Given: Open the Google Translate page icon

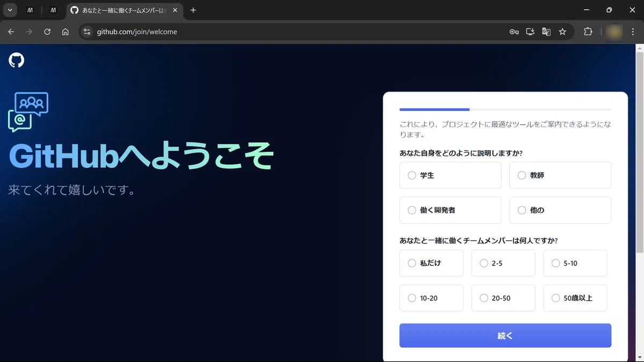Looking at the screenshot, I should tap(546, 32).
